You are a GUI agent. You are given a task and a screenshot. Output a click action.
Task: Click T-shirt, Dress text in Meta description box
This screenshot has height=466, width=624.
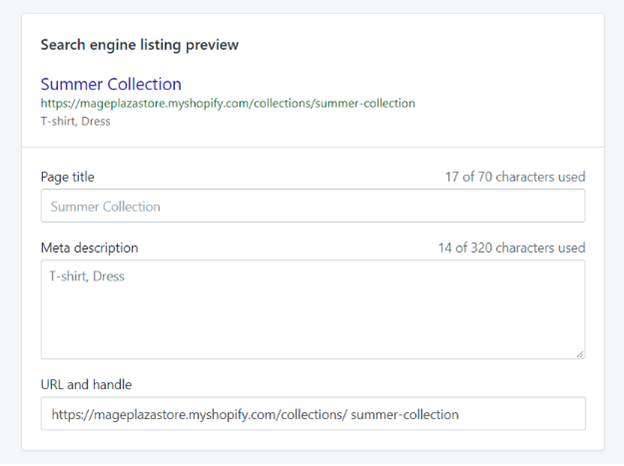87,276
